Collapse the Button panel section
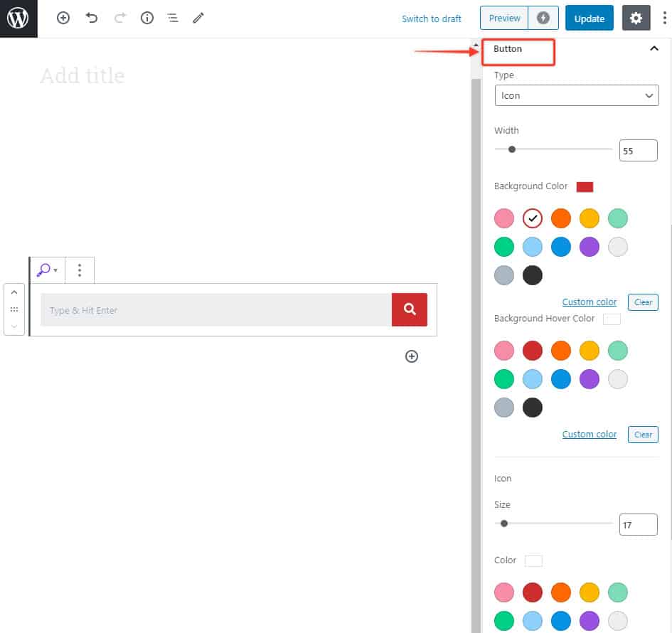This screenshot has height=633, width=672. 654,49
